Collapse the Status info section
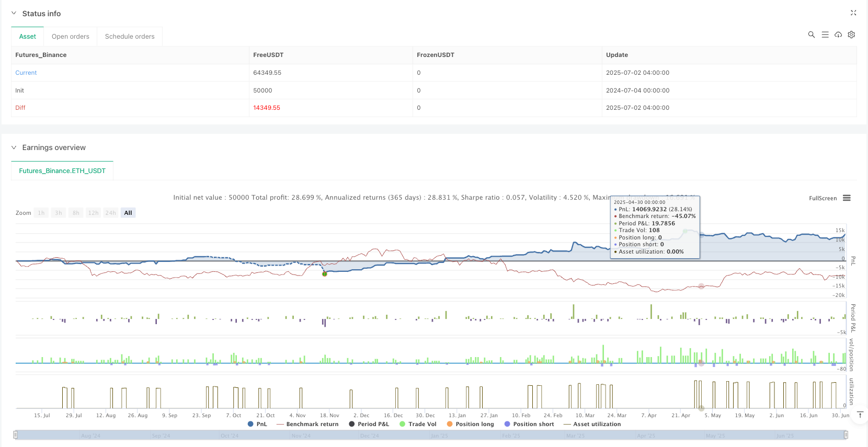The height and width of the screenshot is (447, 868). point(14,14)
